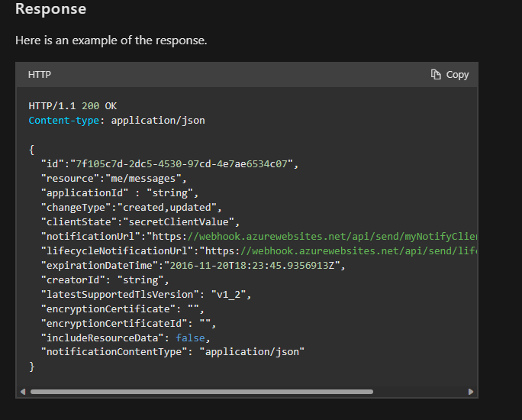The width and height of the screenshot is (522, 420).
Task: Click the opening curly brace of JSON
Action: [x=31, y=150]
